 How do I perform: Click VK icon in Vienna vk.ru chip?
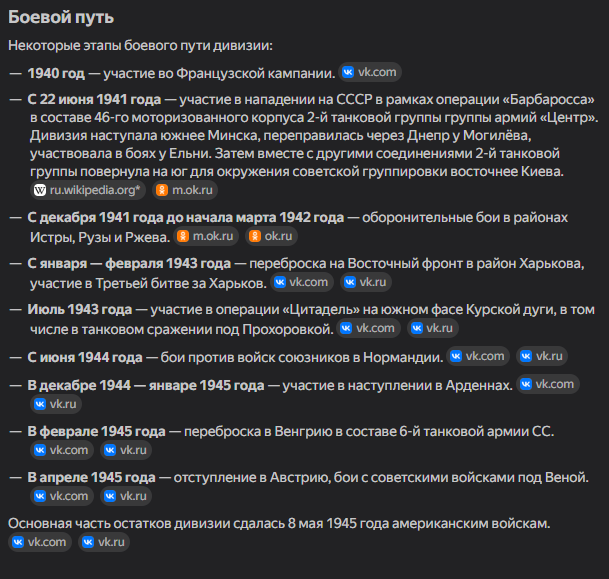pos(110,496)
